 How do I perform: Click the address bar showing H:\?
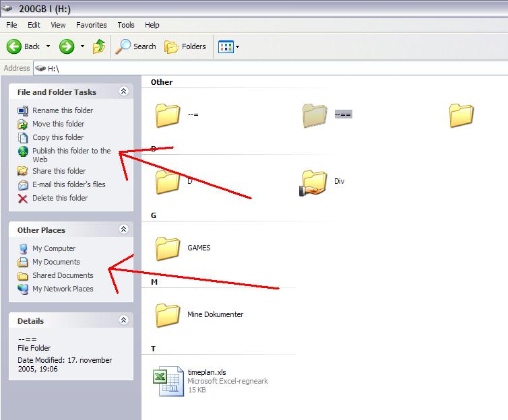pyautogui.click(x=271, y=68)
